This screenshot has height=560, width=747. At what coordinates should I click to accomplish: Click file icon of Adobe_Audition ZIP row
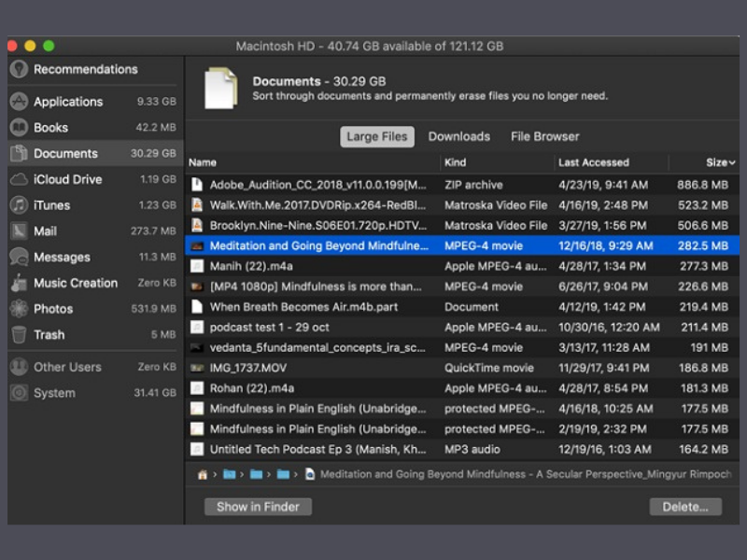(197, 184)
